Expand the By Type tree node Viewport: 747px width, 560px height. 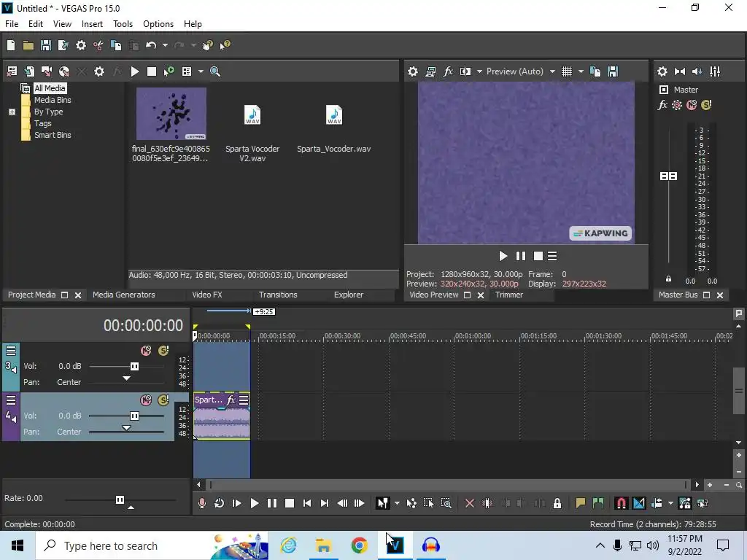12,112
